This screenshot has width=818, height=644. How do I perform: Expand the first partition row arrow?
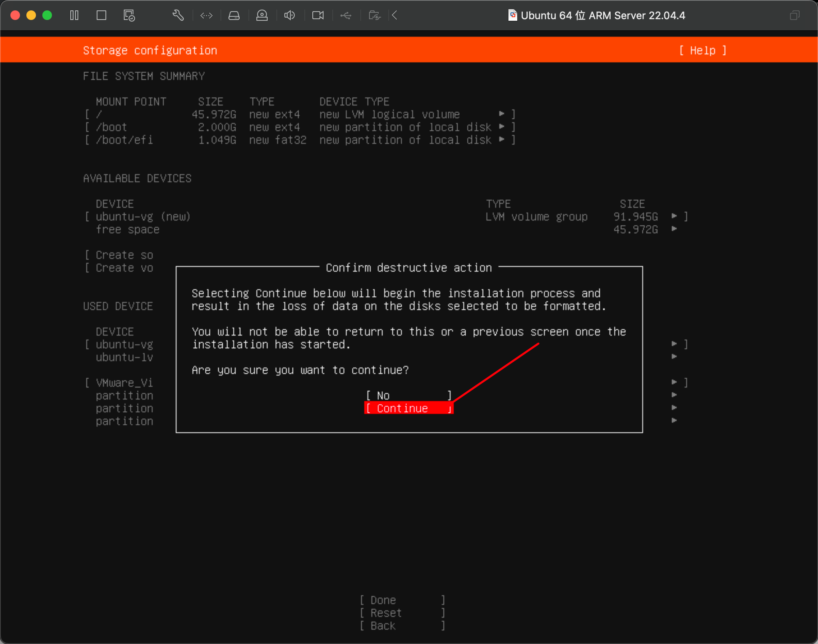pyautogui.click(x=674, y=395)
